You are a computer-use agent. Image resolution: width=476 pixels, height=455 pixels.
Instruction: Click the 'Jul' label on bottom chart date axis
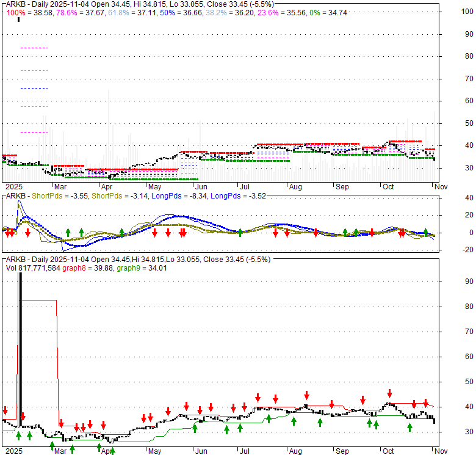244,451
